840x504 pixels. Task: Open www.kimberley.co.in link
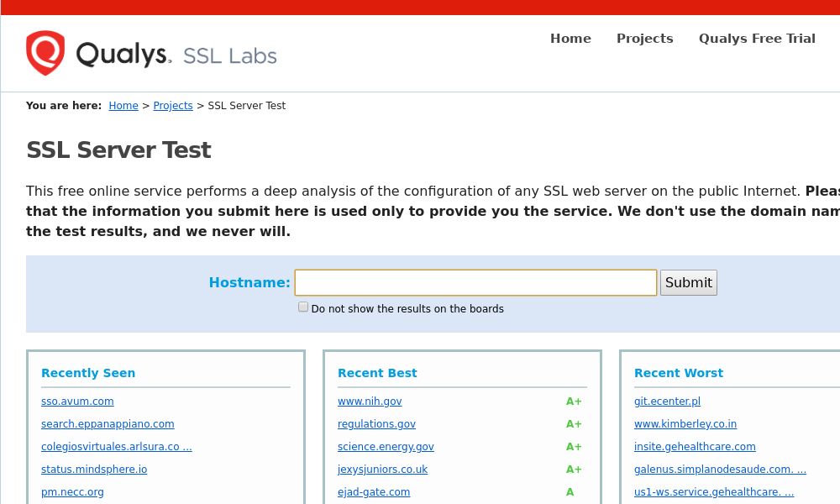[x=685, y=423]
